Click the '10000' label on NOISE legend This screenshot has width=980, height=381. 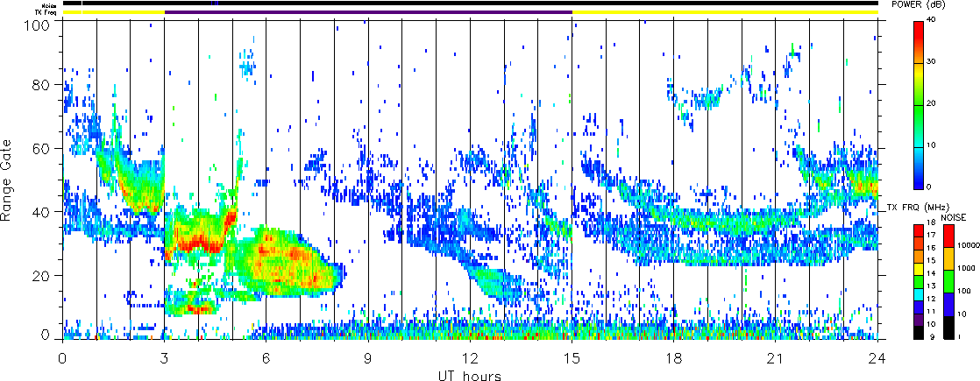pyautogui.click(x=968, y=247)
